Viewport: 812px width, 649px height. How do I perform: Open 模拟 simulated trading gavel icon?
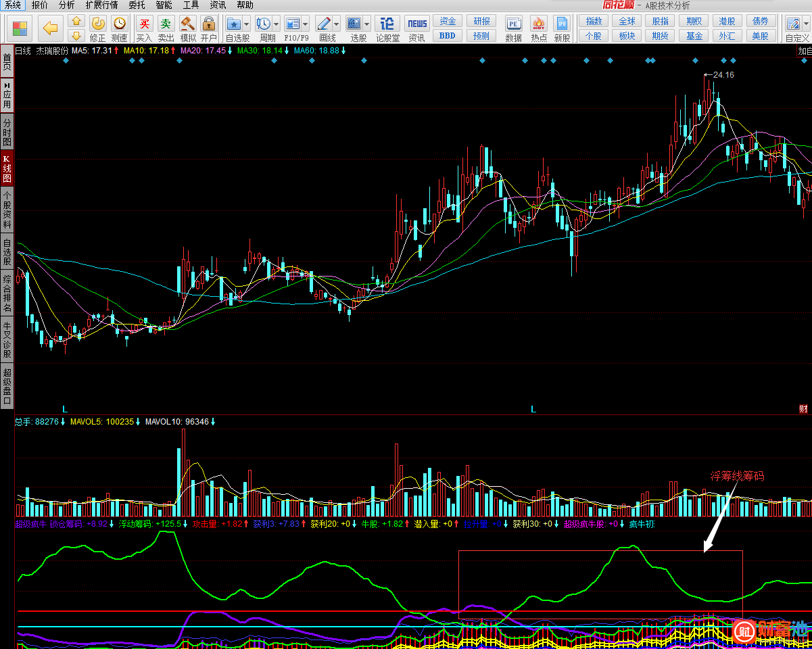187,24
